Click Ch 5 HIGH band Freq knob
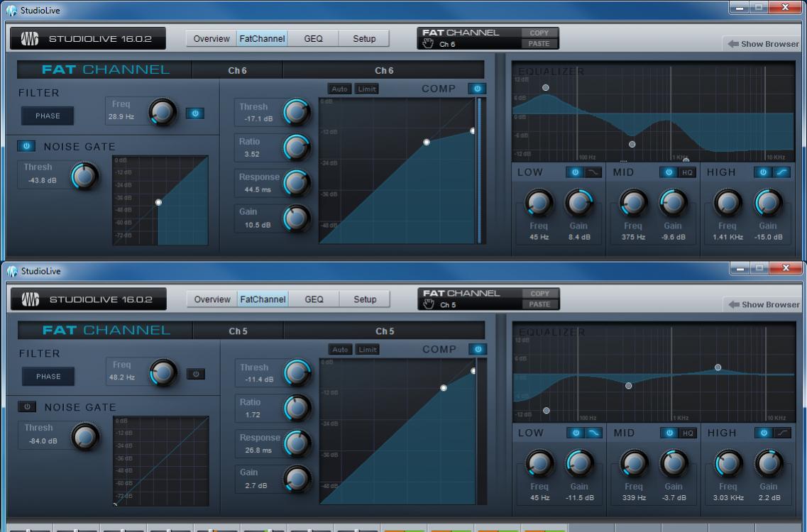Viewport: 807px width, 532px height. [x=728, y=464]
